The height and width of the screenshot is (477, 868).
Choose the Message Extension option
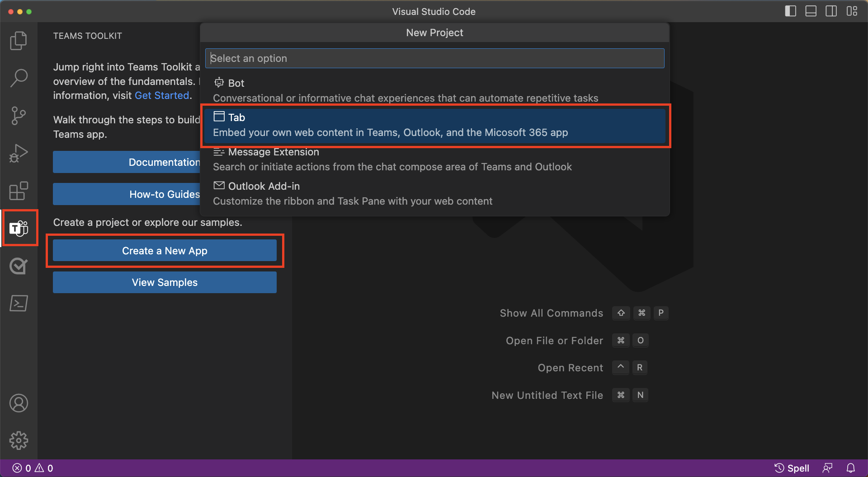pyautogui.click(x=434, y=159)
